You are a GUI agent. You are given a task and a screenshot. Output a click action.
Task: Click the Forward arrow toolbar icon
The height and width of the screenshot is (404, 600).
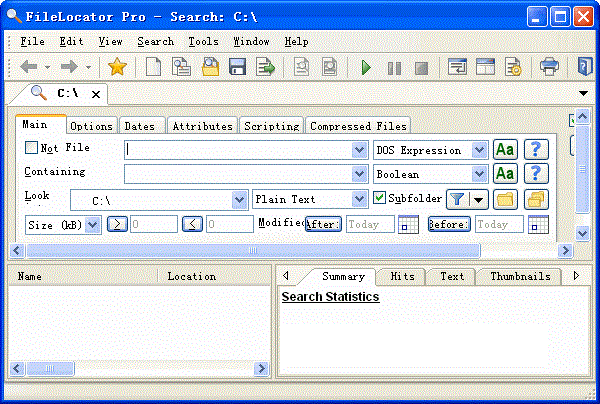click(x=69, y=67)
